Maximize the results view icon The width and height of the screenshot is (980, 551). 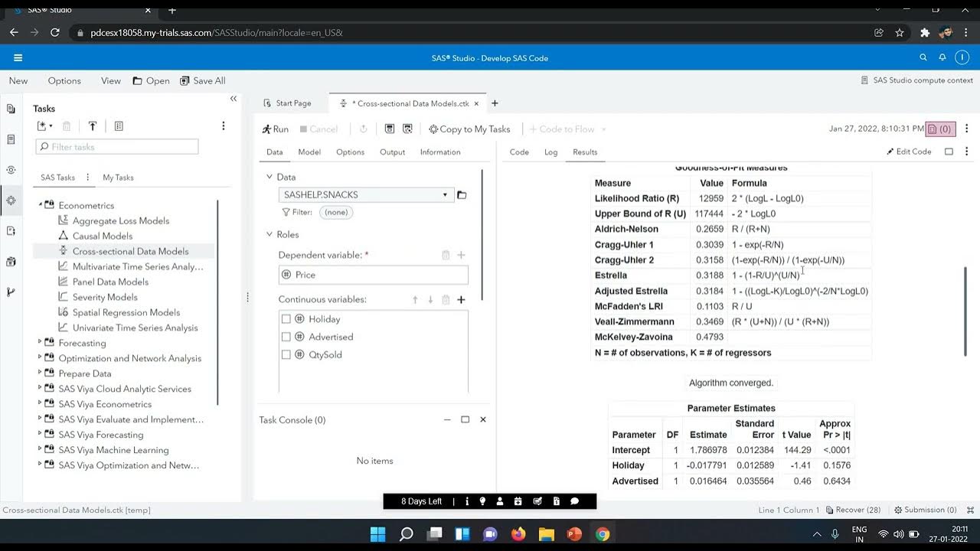coord(949,152)
